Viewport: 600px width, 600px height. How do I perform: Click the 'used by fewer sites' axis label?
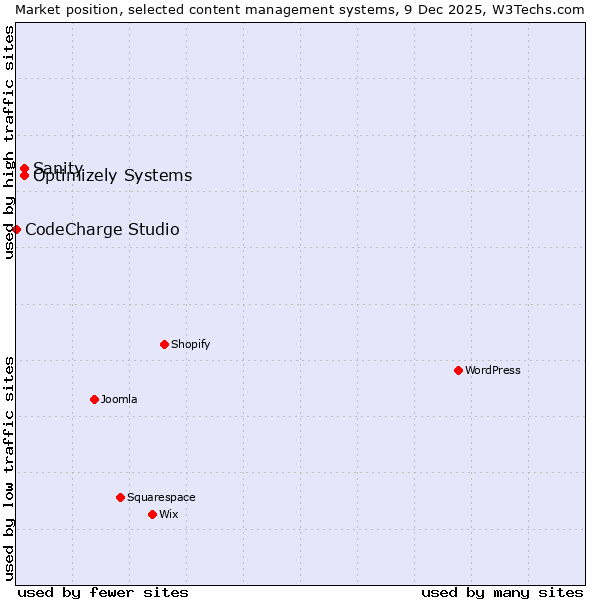[103, 593]
